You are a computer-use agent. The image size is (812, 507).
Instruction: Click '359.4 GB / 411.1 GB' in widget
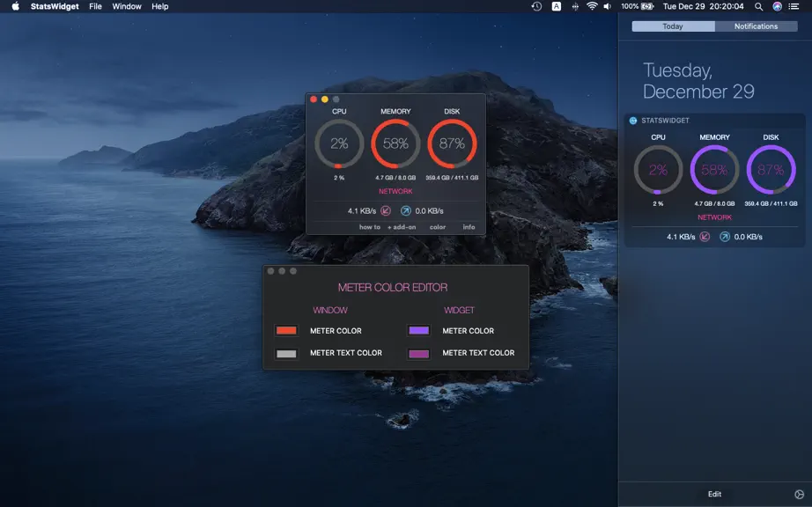(771, 204)
